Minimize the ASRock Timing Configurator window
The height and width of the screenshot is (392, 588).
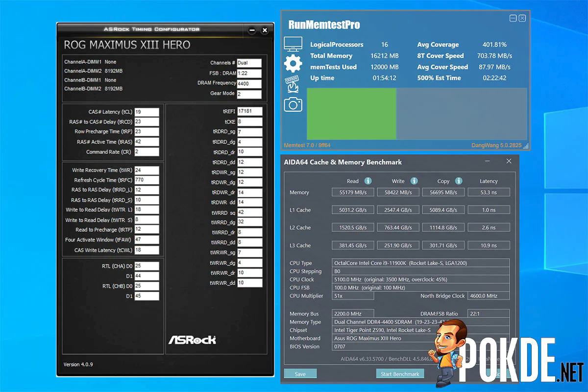pyautogui.click(x=252, y=30)
